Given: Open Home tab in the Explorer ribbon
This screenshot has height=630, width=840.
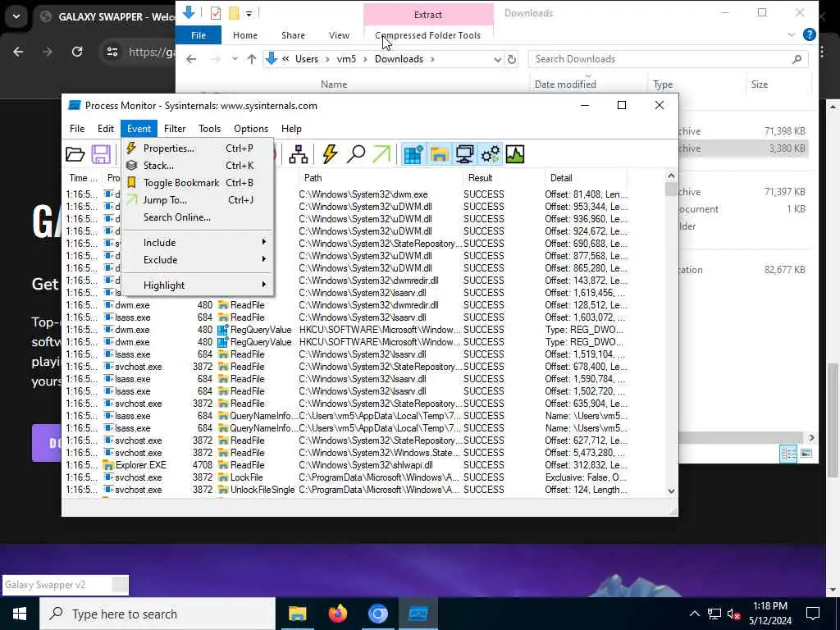Looking at the screenshot, I should point(245,35).
